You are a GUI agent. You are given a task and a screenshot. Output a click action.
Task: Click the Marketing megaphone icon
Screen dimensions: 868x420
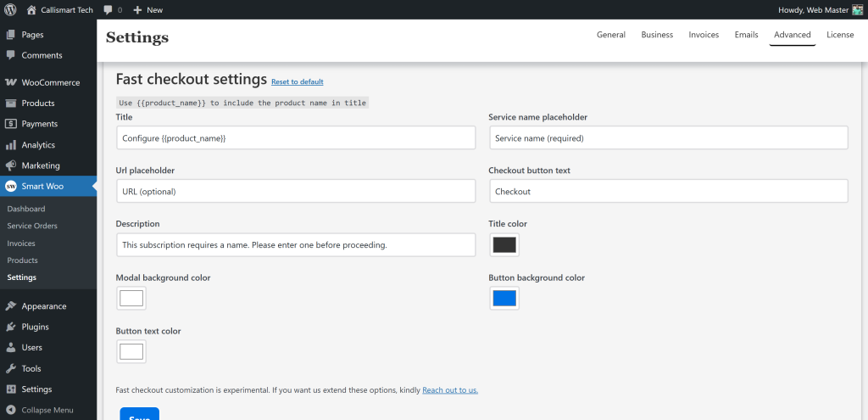(x=10, y=165)
